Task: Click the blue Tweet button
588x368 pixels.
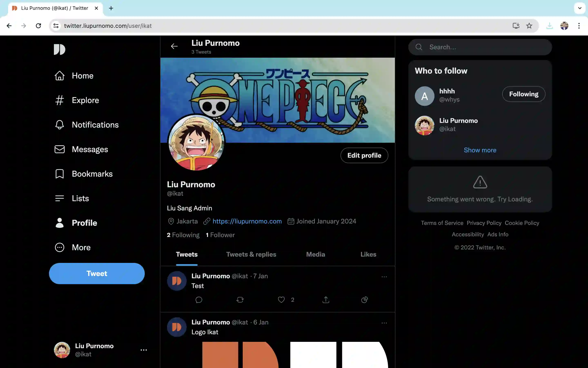Action: click(x=97, y=273)
